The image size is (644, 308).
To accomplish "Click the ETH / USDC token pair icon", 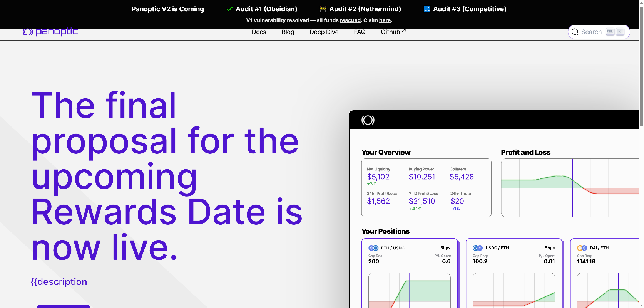I will coord(373,248).
